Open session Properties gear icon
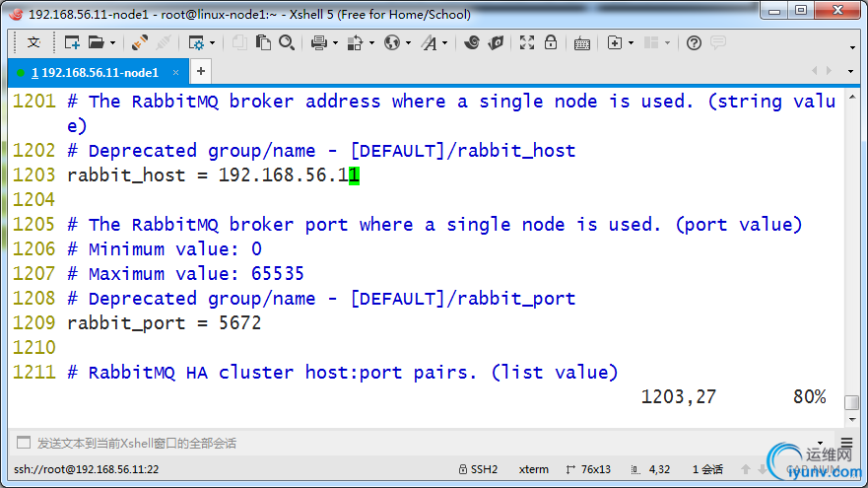Image resolution: width=868 pixels, height=488 pixels. 196,42
